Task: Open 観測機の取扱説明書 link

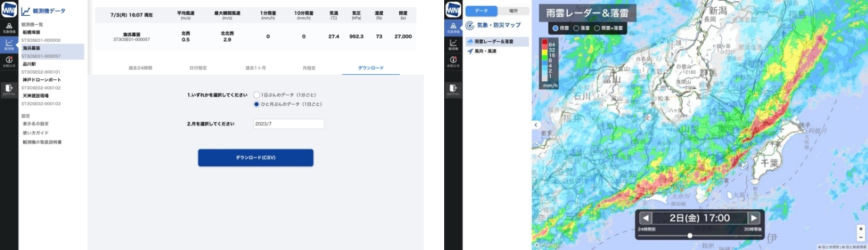Action: (42, 142)
